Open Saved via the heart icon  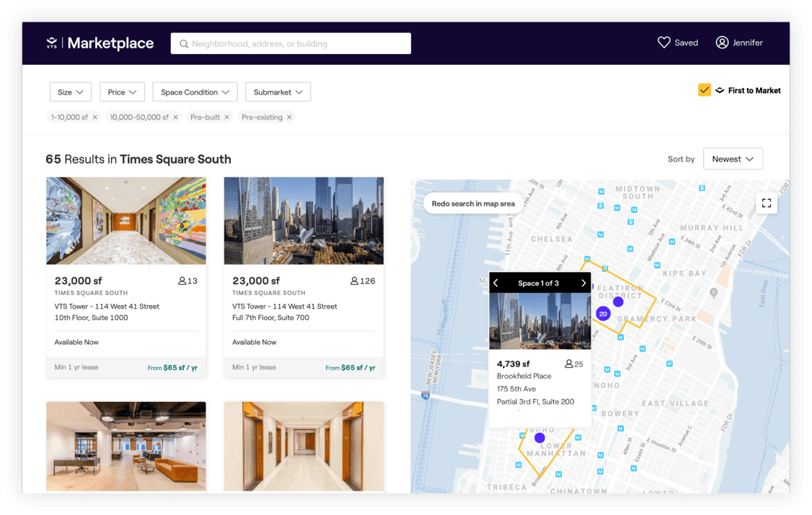tap(664, 43)
